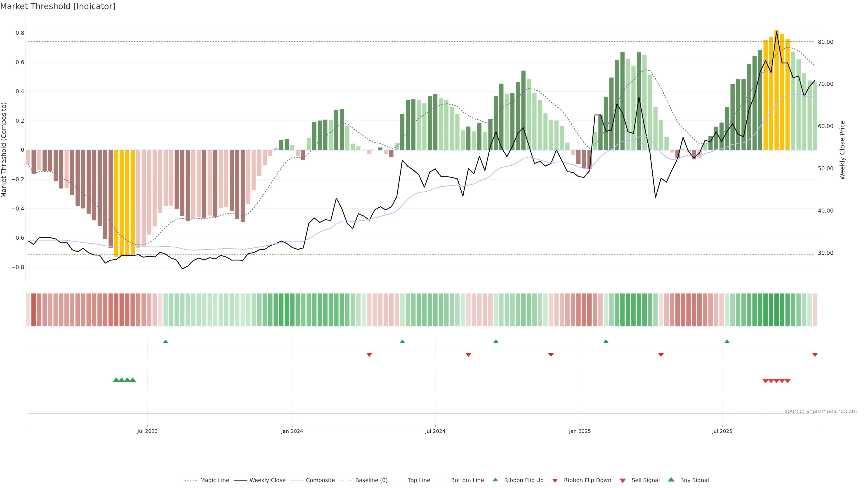868x488 pixels.
Task: Click the Buy Signal legend triangle
Action: coord(671,480)
